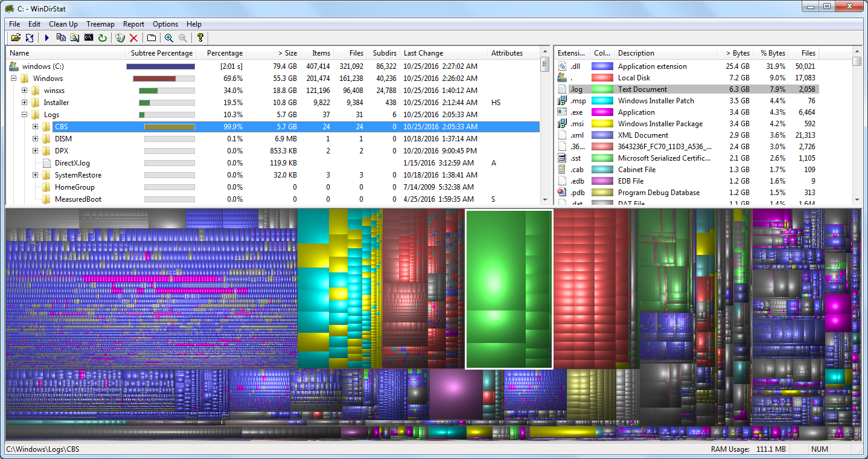This screenshot has height=459, width=868.
Task: Expand the Installer folder node
Action: [x=25, y=102]
